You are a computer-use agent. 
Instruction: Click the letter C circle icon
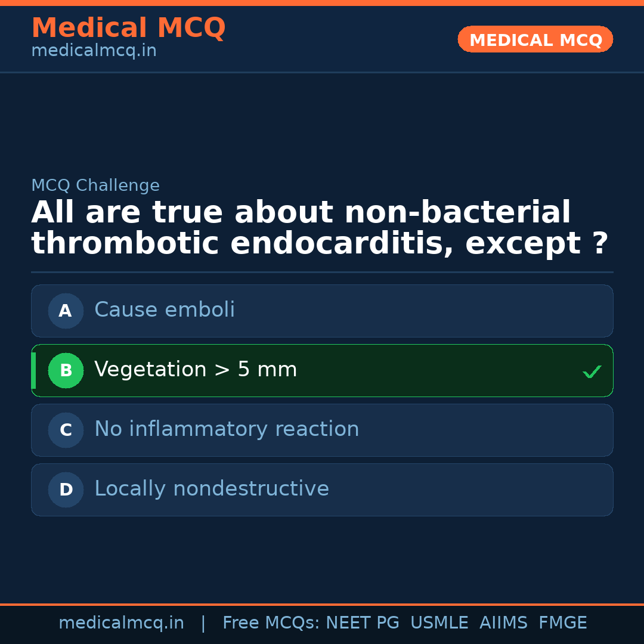tap(66, 430)
